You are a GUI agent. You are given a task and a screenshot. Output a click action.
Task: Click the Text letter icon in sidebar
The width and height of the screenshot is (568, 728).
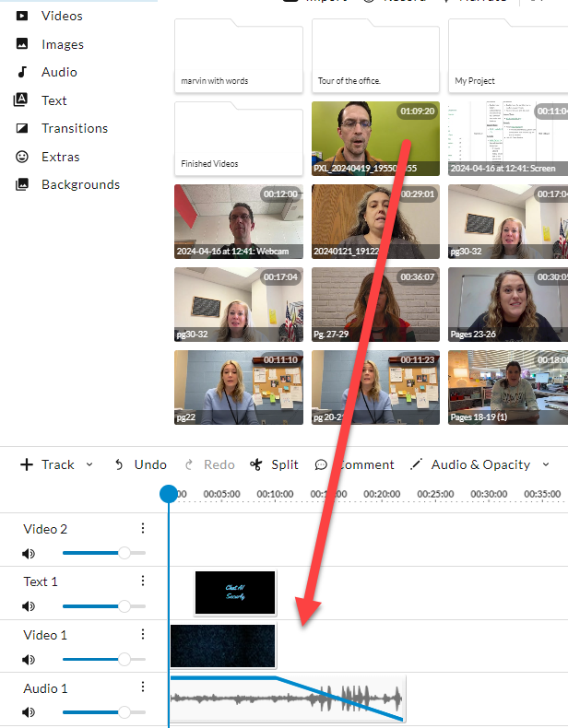pyautogui.click(x=20, y=100)
